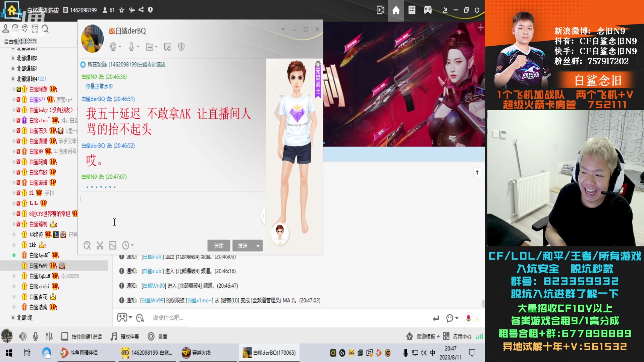Click the report shield icon in chat window
Viewport: 644px width, 362px height.
[181, 47]
